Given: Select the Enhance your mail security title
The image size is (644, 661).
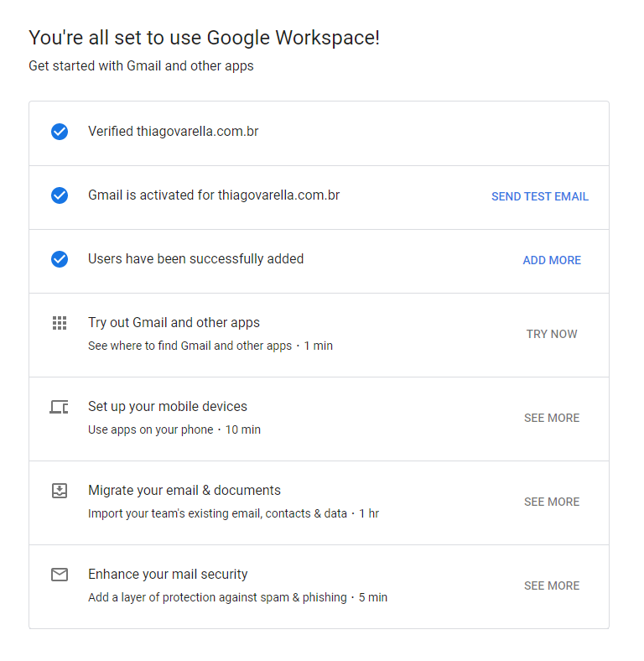Looking at the screenshot, I should click(168, 575).
